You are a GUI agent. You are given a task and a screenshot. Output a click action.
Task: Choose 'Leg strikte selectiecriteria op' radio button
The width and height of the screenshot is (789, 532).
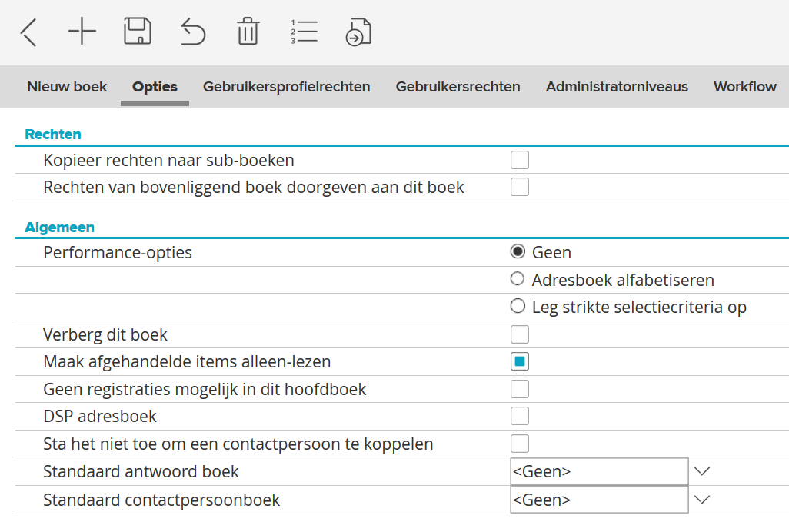[518, 308]
